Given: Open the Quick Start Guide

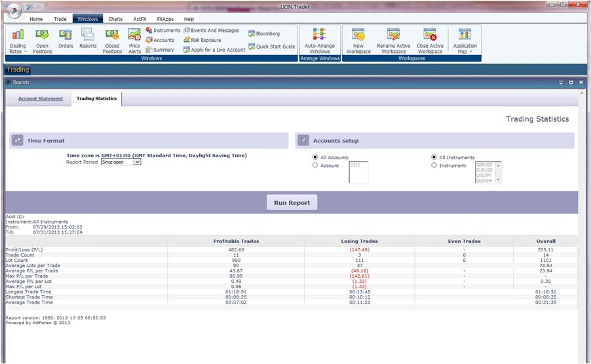Looking at the screenshot, I should tap(272, 46).
